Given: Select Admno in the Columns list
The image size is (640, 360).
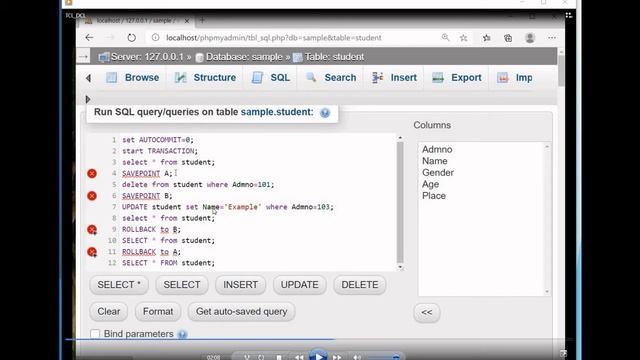Looking at the screenshot, I should 437,149.
